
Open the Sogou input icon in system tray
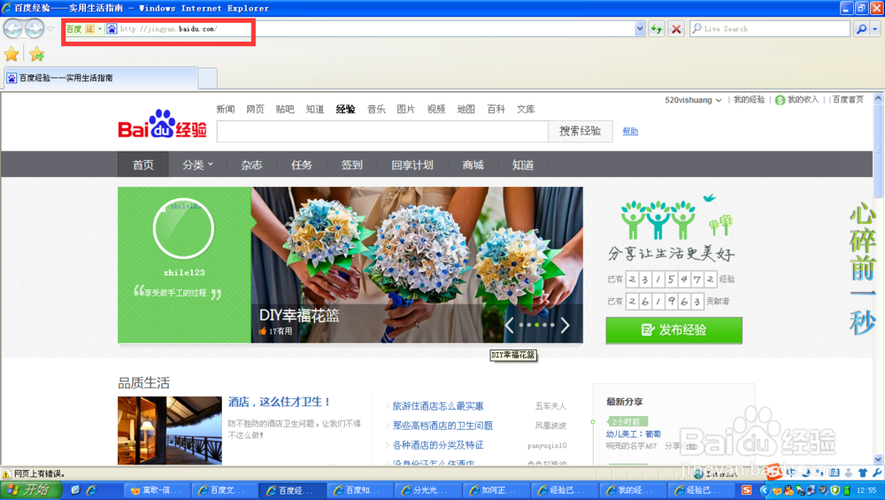[747, 490]
